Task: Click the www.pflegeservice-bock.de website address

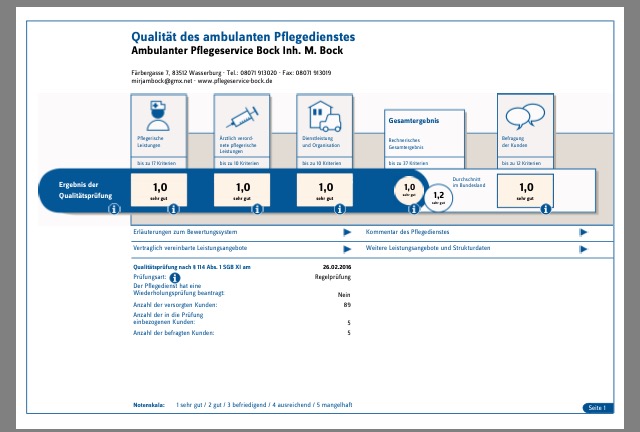Action: pyautogui.click(x=235, y=81)
